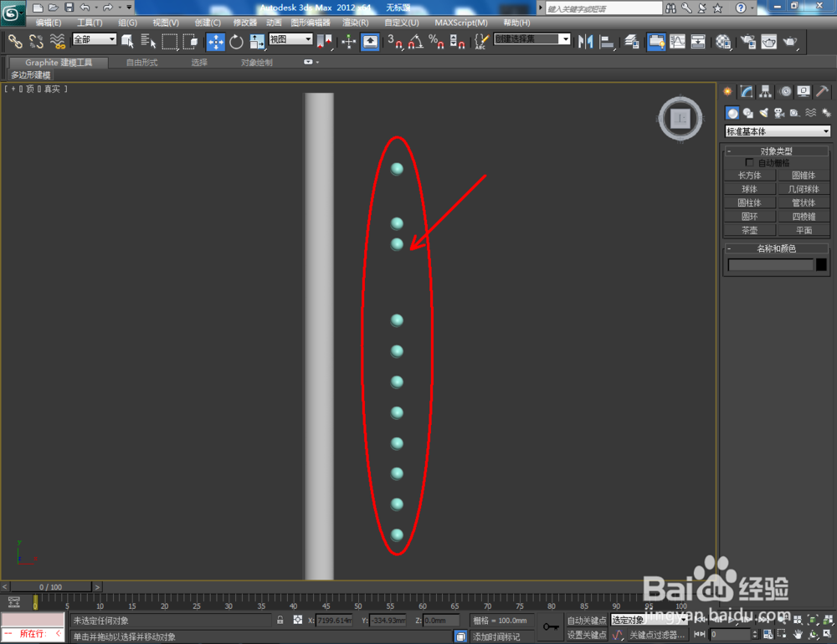837x644 pixels.
Task: Open the 视图 reference coordinate dropdown
Action: [291, 39]
